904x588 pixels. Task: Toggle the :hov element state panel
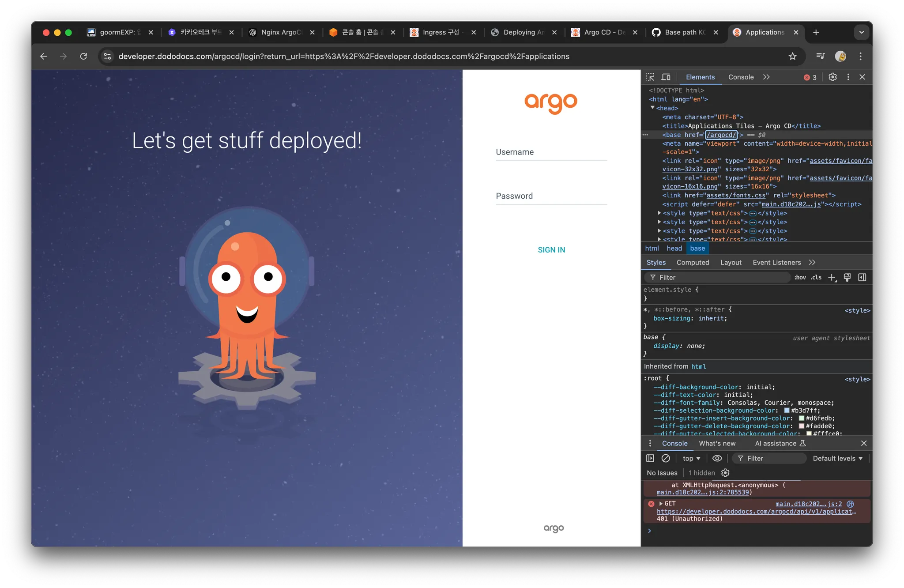pos(800,277)
